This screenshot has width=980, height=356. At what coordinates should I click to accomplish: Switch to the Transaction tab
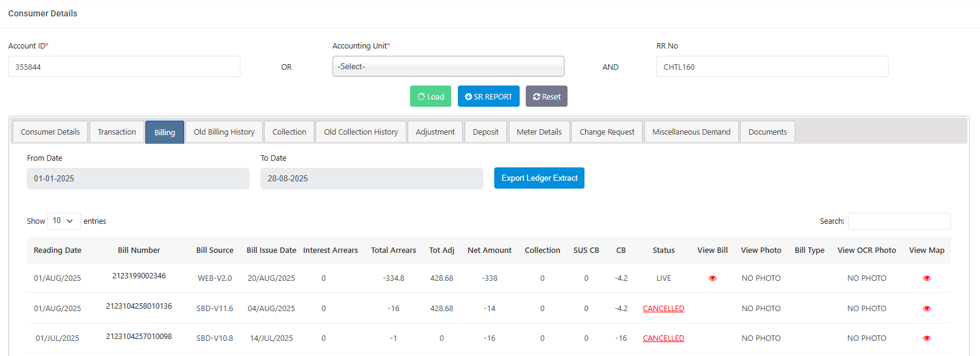coord(117,132)
